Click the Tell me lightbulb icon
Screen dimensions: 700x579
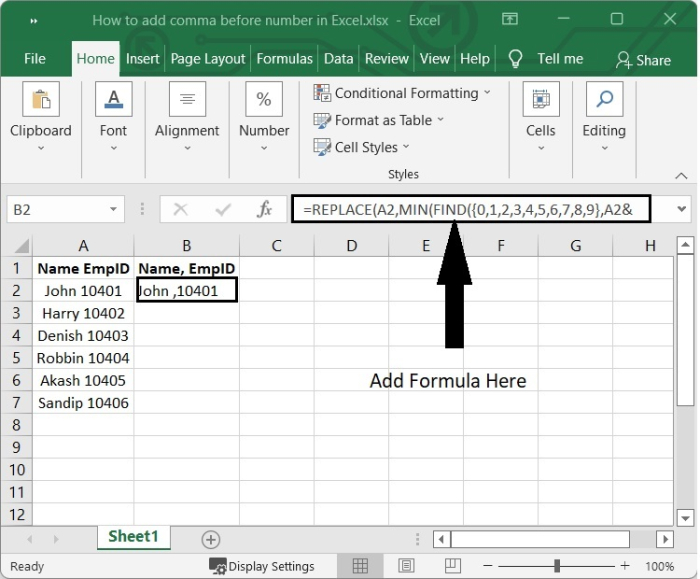(516, 59)
